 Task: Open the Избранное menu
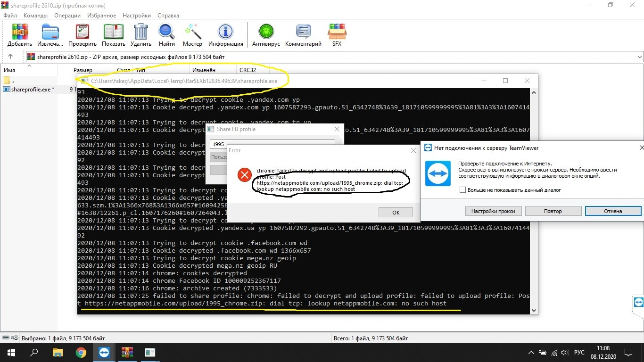(102, 16)
